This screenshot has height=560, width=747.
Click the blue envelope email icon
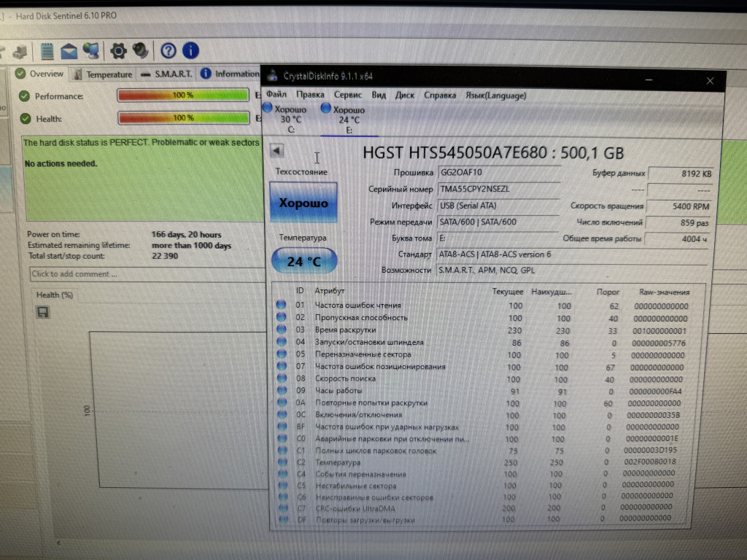click(x=69, y=50)
